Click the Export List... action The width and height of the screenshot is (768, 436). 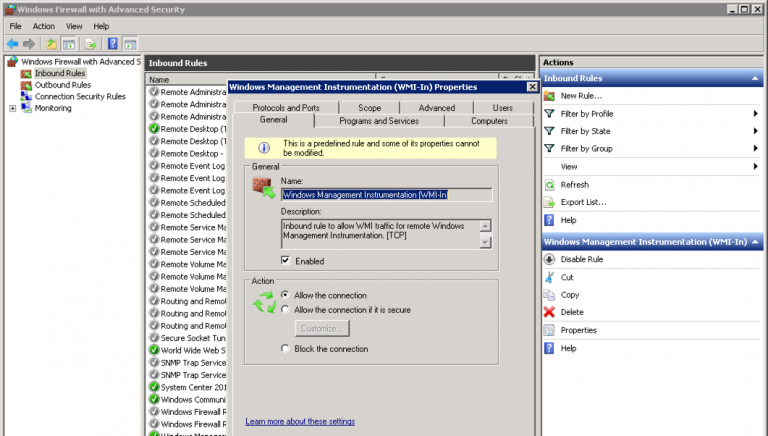tap(583, 202)
